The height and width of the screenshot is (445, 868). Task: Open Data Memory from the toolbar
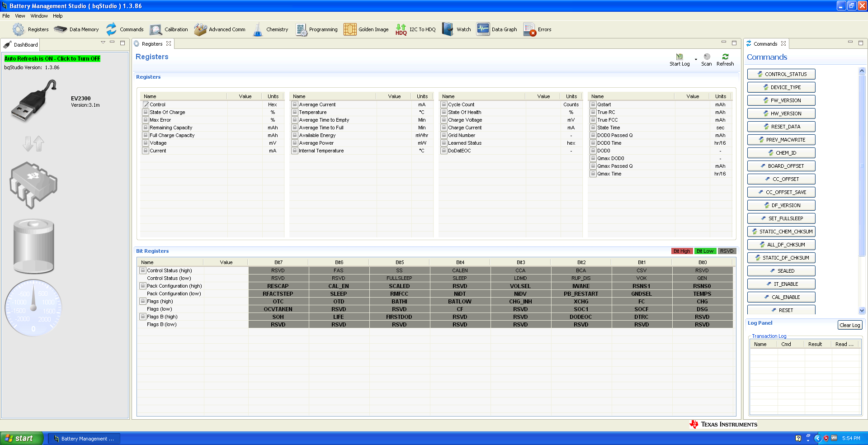pyautogui.click(x=76, y=29)
